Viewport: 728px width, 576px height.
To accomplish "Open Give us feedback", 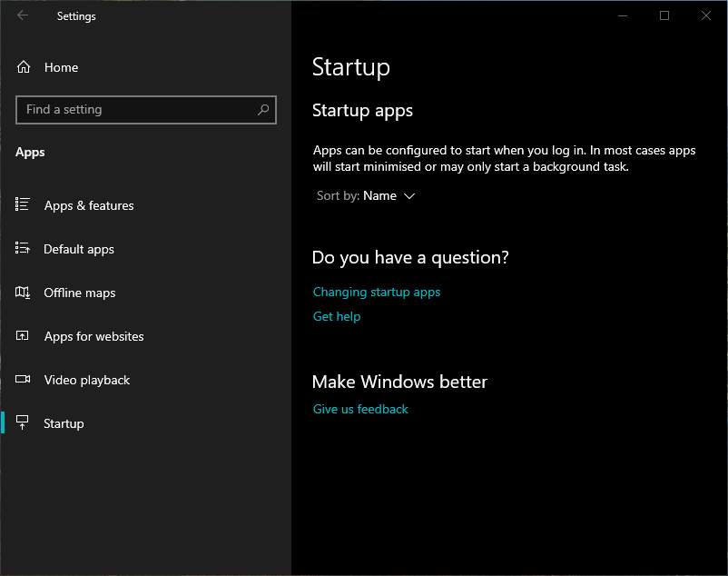I will pyautogui.click(x=360, y=409).
